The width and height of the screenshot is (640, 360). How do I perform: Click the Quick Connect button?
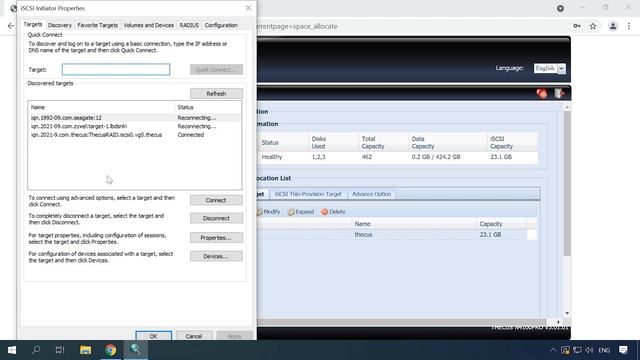[x=216, y=69]
